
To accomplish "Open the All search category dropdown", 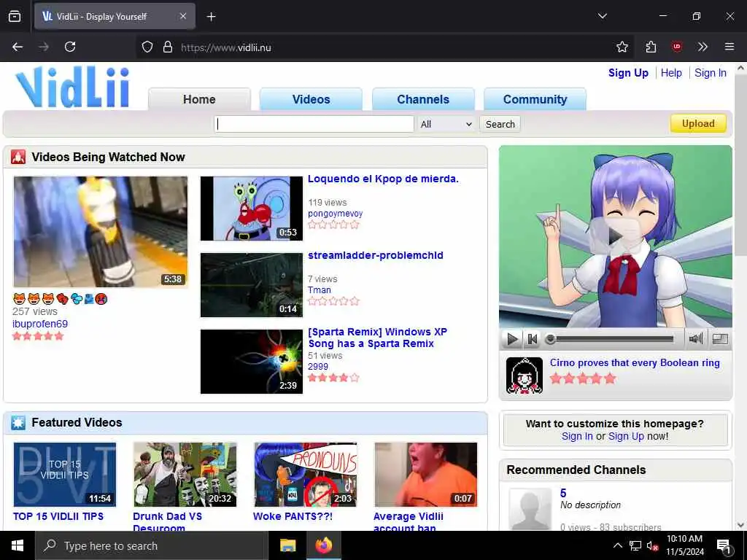I will pyautogui.click(x=446, y=124).
